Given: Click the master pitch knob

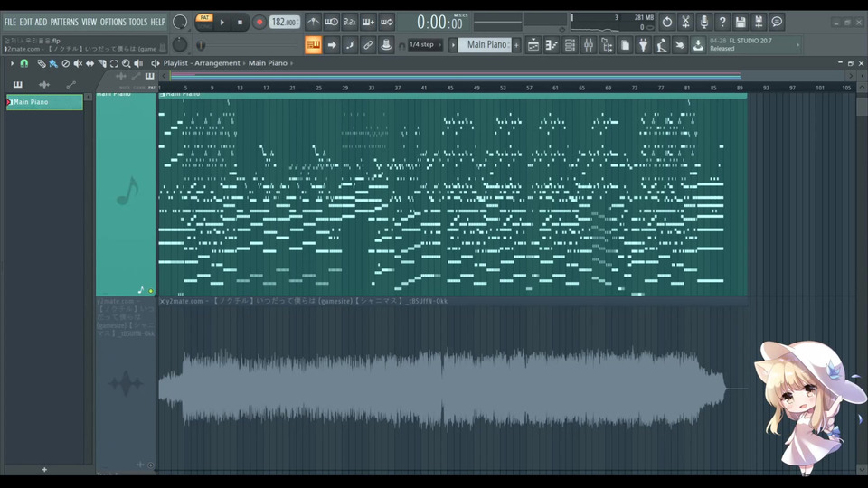Looking at the screenshot, I should tap(180, 44).
